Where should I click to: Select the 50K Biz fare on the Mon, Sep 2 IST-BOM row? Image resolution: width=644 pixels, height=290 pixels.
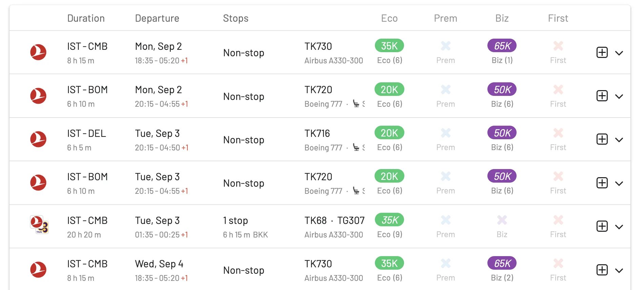tap(502, 89)
